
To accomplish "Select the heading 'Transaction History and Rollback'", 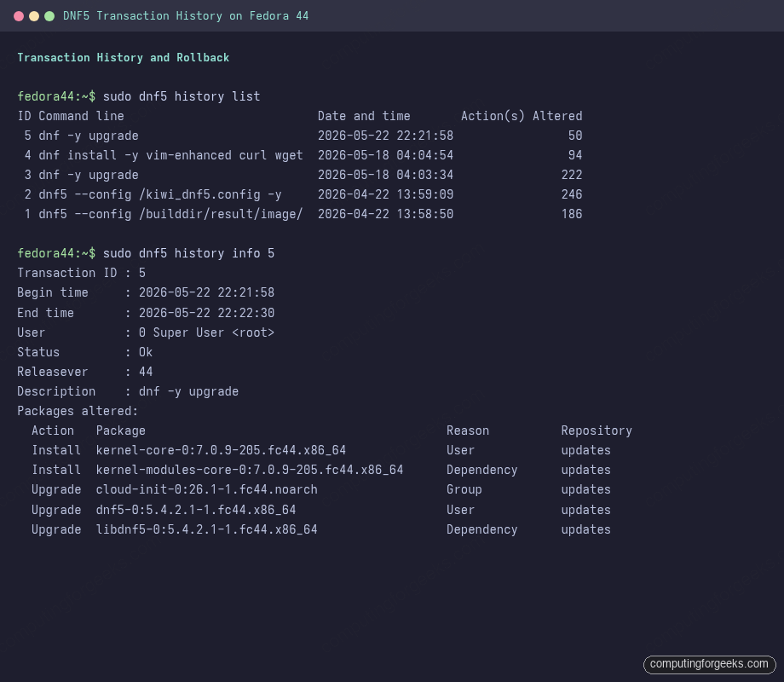I will [123, 57].
